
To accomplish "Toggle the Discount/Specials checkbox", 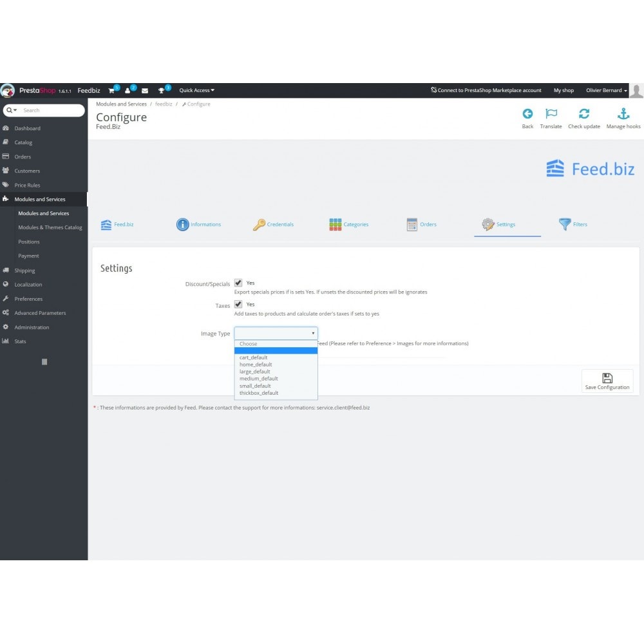I will tap(238, 283).
